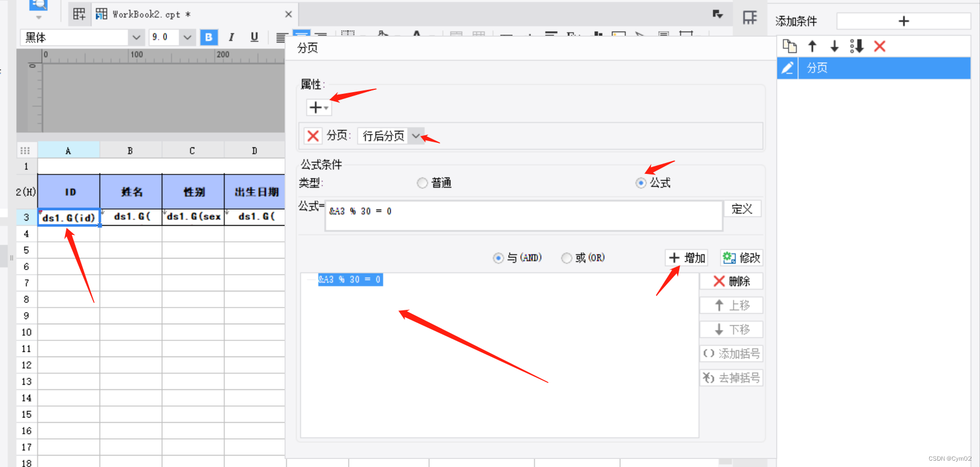
Task: Open the 行后分页 page break dropdown
Action: (x=415, y=136)
